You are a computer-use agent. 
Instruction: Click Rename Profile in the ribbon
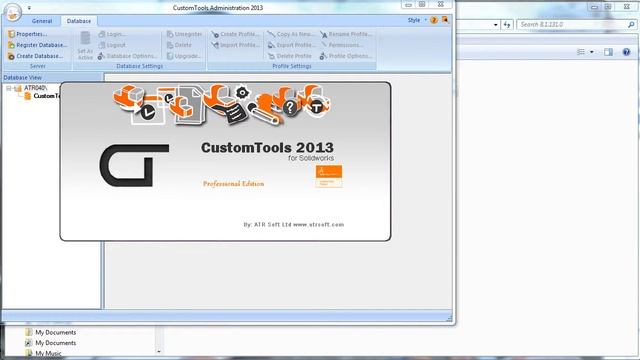tap(346, 34)
